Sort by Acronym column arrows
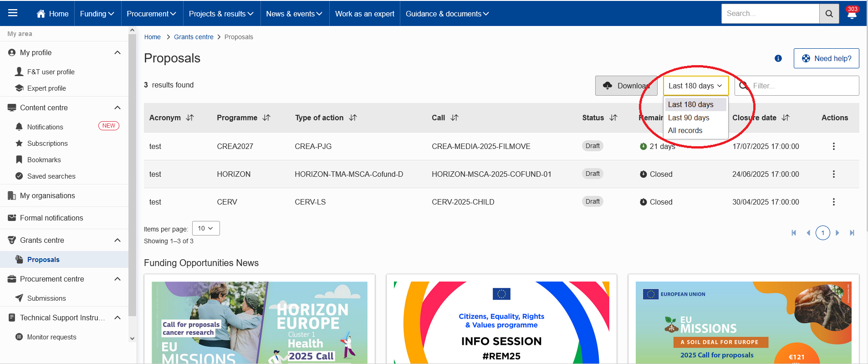Image resolution: width=868 pixels, height=364 pixels. (x=190, y=118)
